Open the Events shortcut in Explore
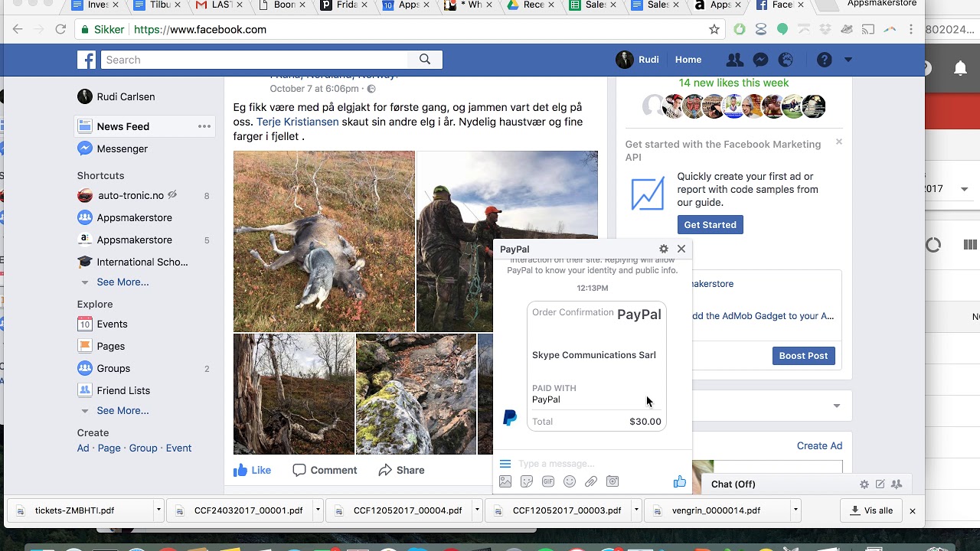This screenshot has width=980, height=551. (112, 324)
